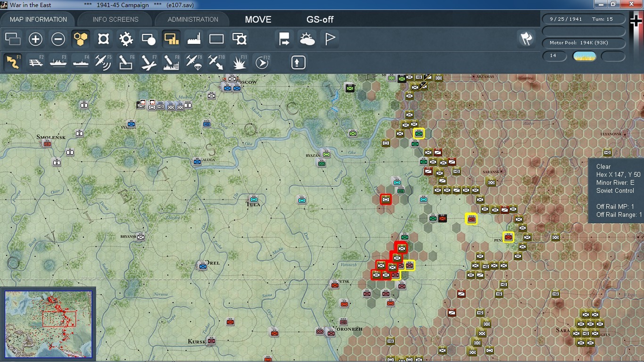Click the field showing 14

tap(554, 56)
